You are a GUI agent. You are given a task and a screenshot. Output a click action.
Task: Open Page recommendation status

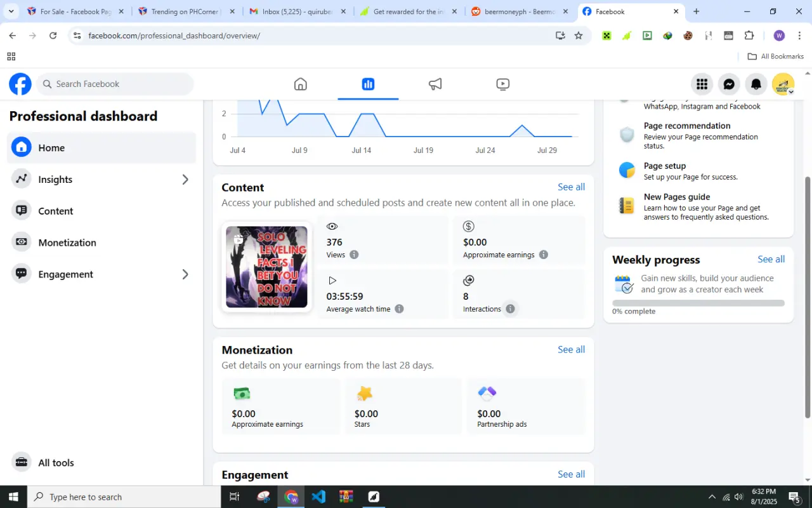coord(698,135)
